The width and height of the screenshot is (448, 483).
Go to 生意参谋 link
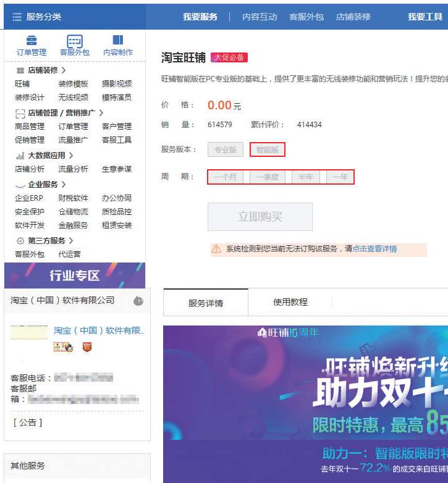117,169
